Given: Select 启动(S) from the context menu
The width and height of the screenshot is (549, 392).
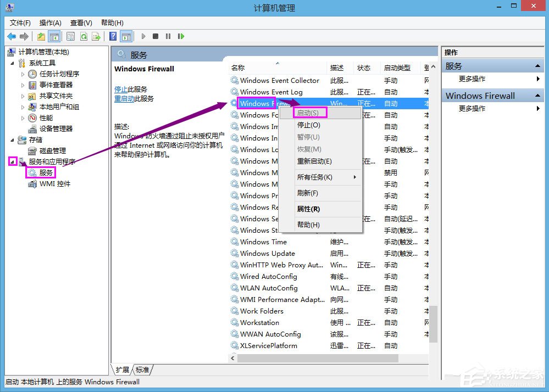Looking at the screenshot, I should [309, 113].
